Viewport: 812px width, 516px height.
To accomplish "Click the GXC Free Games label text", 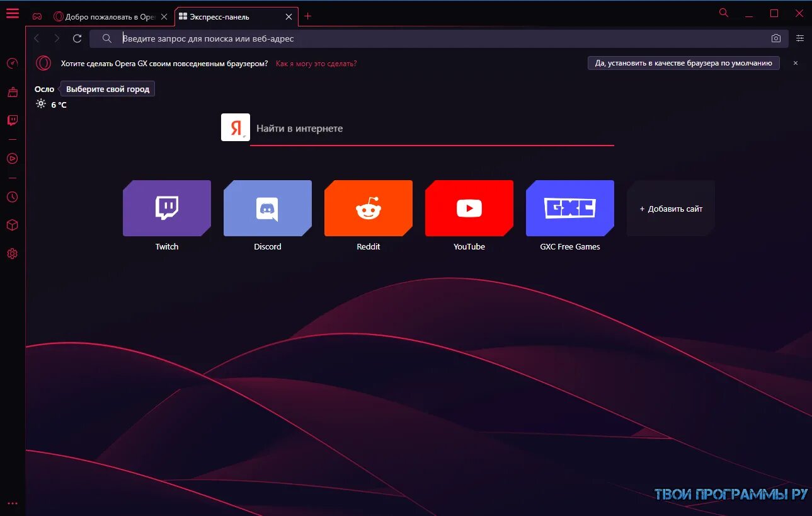I will (x=570, y=246).
